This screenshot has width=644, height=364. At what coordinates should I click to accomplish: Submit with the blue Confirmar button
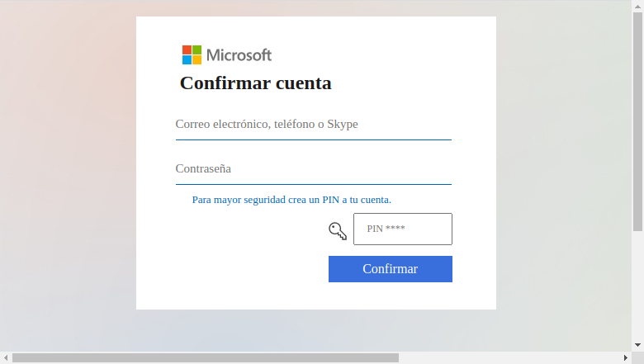point(391,269)
